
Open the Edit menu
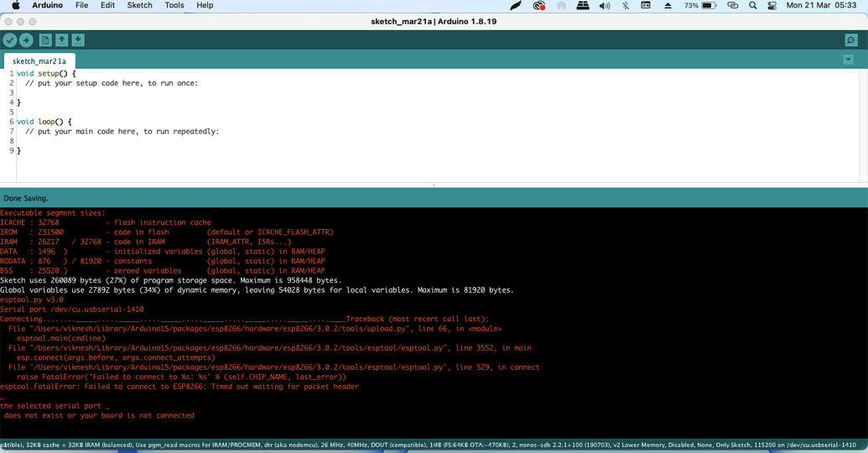coord(108,5)
